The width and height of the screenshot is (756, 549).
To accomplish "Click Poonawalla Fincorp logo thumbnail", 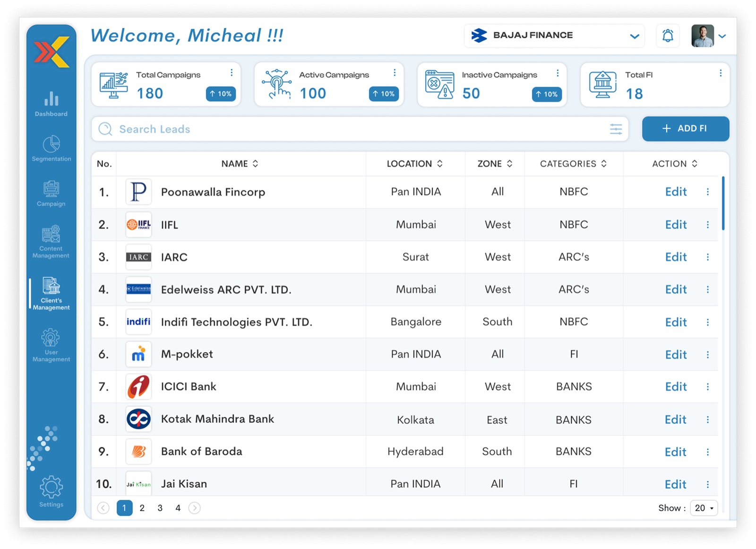I will [x=138, y=192].
